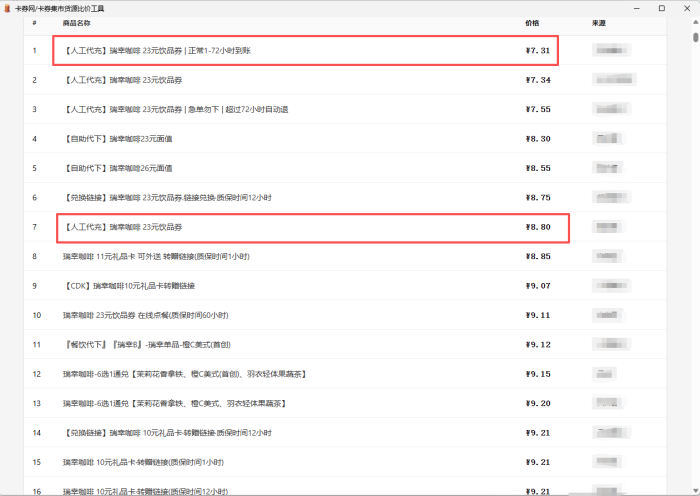
Task: Click price ¥8.75
Action: 538,197
